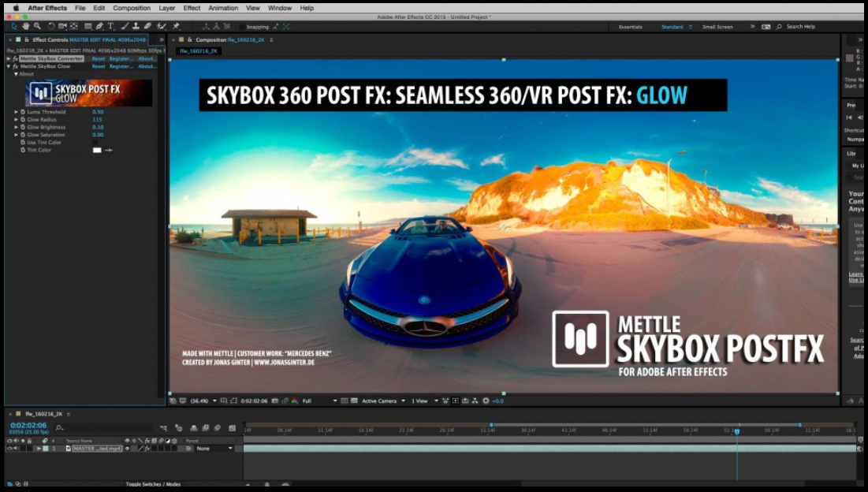Click the timeline search magnifier icon

pyautogui.click(x=59, y=428)
